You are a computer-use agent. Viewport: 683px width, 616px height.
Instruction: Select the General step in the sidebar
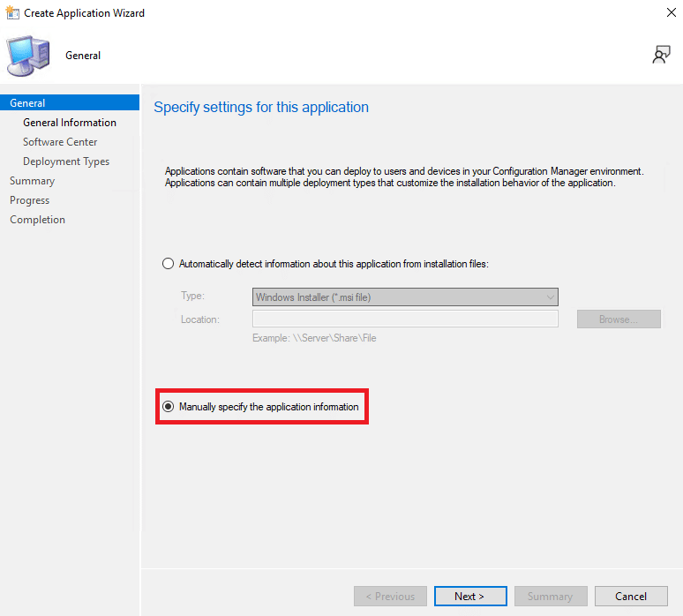[28, 103]
